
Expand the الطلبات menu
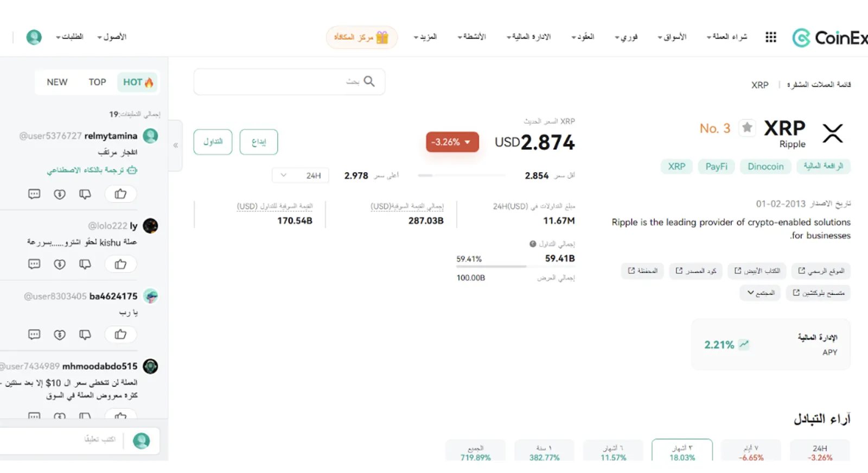[x=69, y=37]
